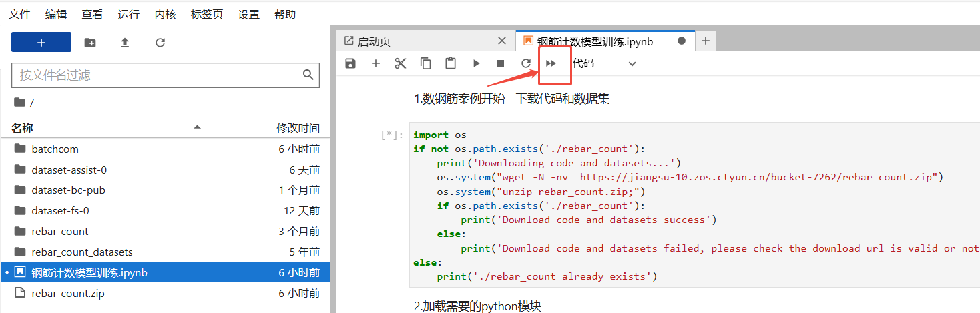Select the batchcom folder
Image resolution: width=980 pixels, height=313 pixels.
[167, 149]
